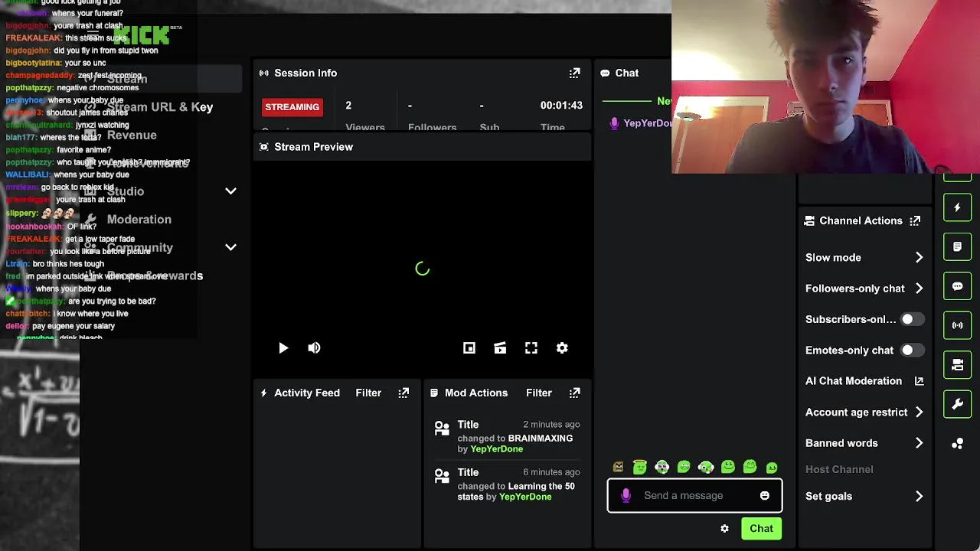The height and width of the screenshot is (551, 980).
Task: Click the three-dots cluster icon in right sidebar
Action: 957,444
